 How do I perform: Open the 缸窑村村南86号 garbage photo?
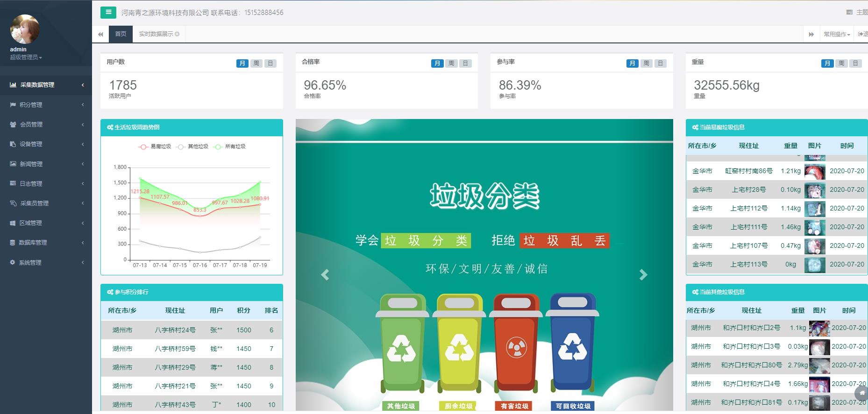coord(815,171)
